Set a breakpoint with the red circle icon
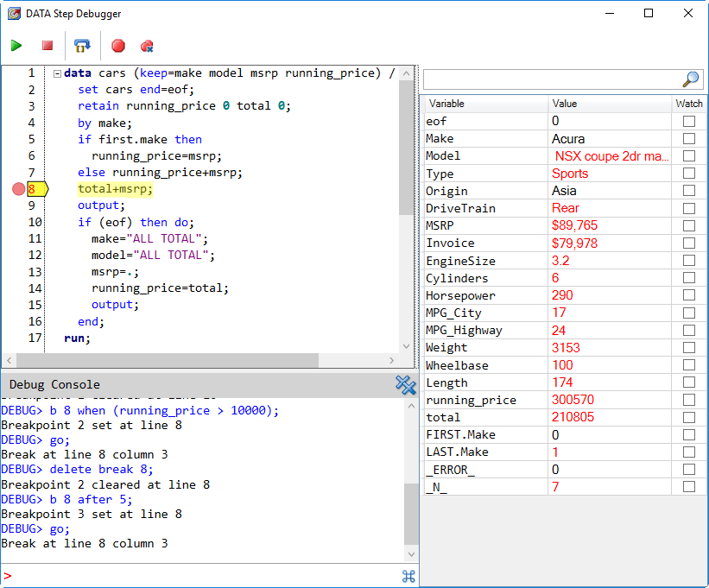 (117, 45)
